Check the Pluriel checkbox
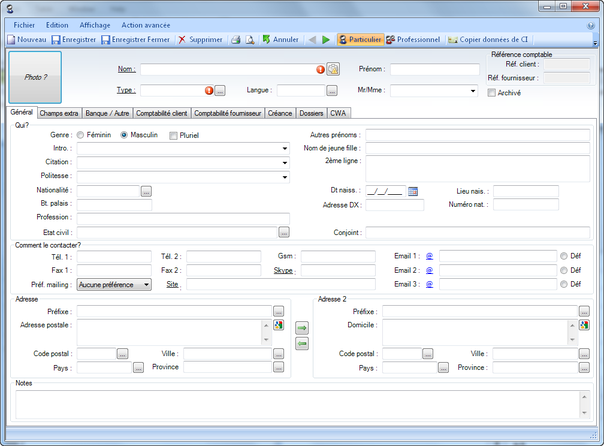The image size is (604, 446). [x=172, y=134]
